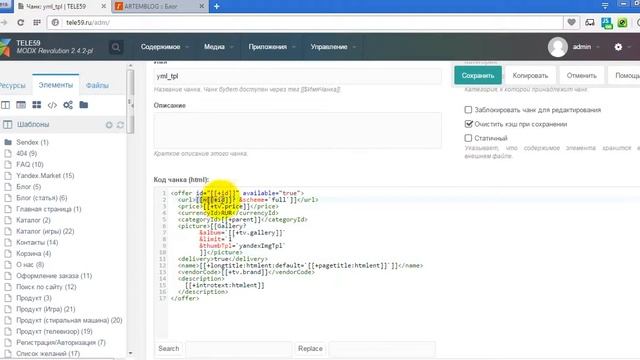The width and height of the screenshot is (640, 360).
Task: Select the 404 (9) template
Action: [x=27, y=153]
